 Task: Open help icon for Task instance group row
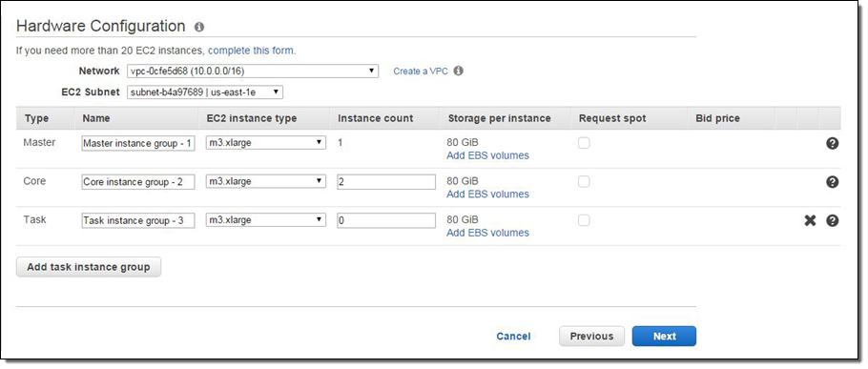click(832, 221)
